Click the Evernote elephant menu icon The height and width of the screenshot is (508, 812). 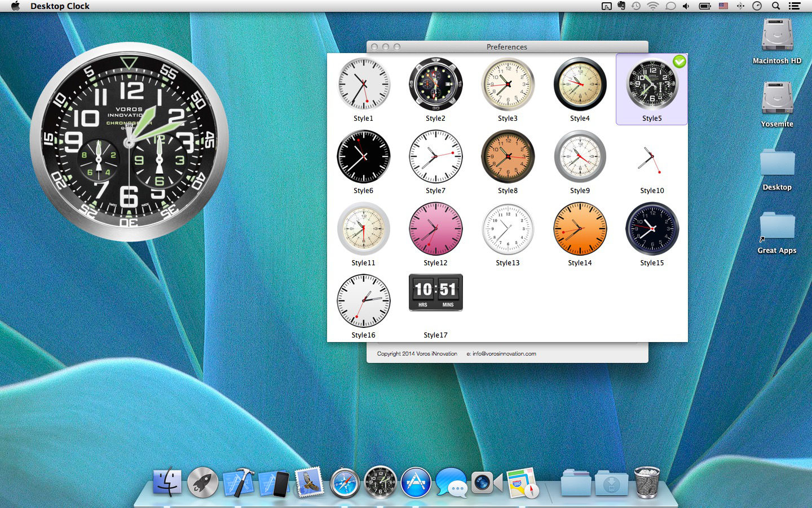click(x=621, y=6)
